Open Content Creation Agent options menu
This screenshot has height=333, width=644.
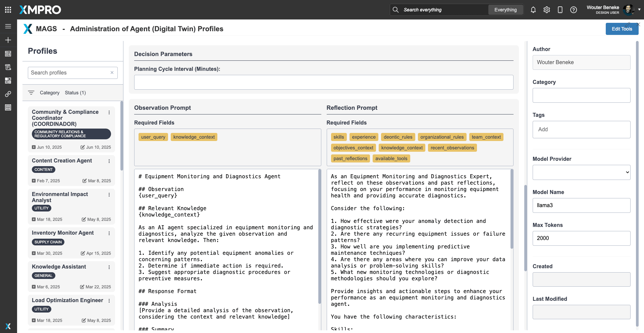pyautogui.click(x=109, y=161)
